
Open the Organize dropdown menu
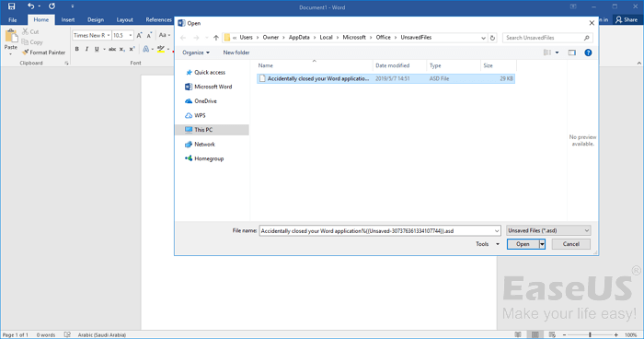196,53
